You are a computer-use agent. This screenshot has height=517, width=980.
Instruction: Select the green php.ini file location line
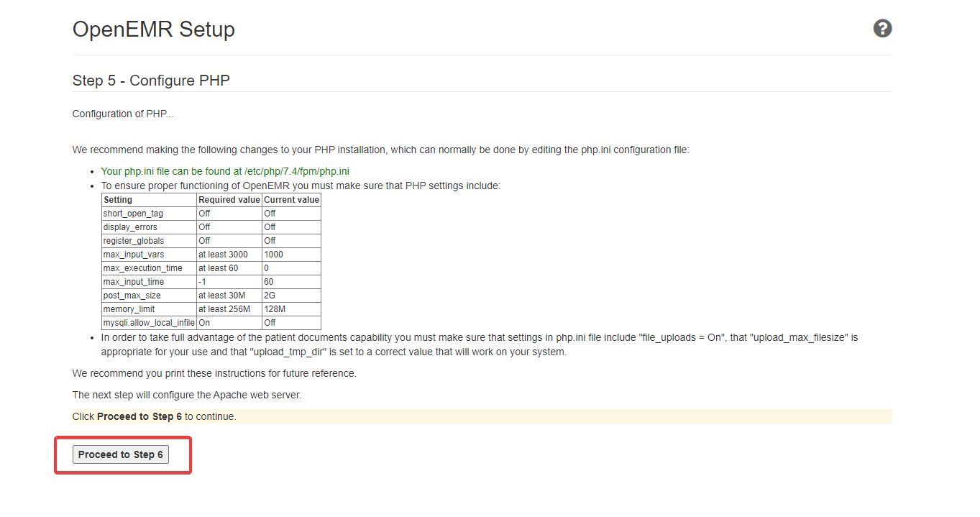click(225, 171)
